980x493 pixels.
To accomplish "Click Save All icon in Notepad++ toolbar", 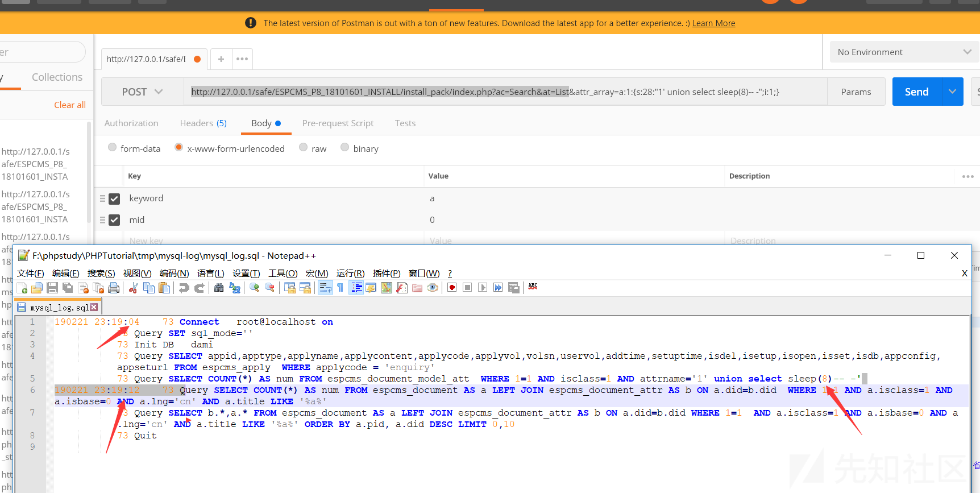I will coord(68,288).
